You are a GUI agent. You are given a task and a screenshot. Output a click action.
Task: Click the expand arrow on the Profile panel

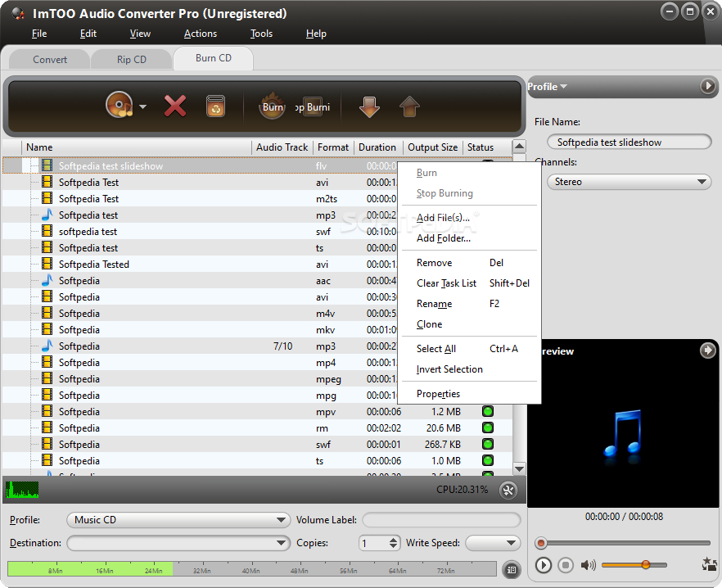coord(708,86)
